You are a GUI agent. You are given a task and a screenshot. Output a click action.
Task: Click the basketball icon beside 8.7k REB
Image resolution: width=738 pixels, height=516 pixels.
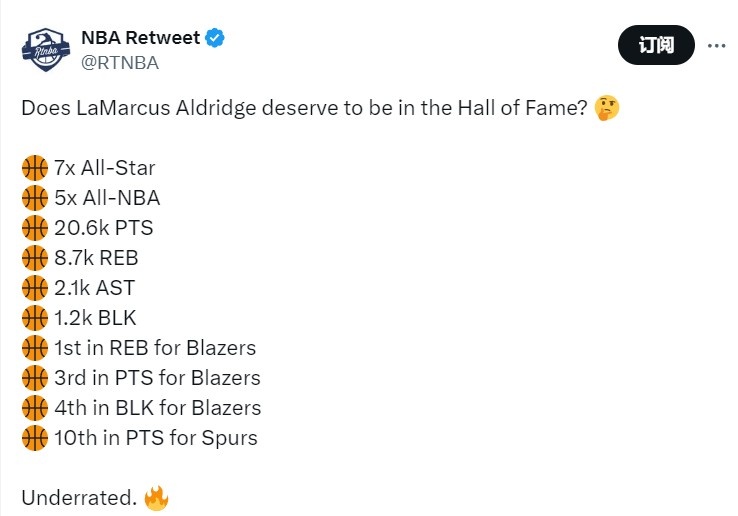pyautogui.click(x=34, y=258)
